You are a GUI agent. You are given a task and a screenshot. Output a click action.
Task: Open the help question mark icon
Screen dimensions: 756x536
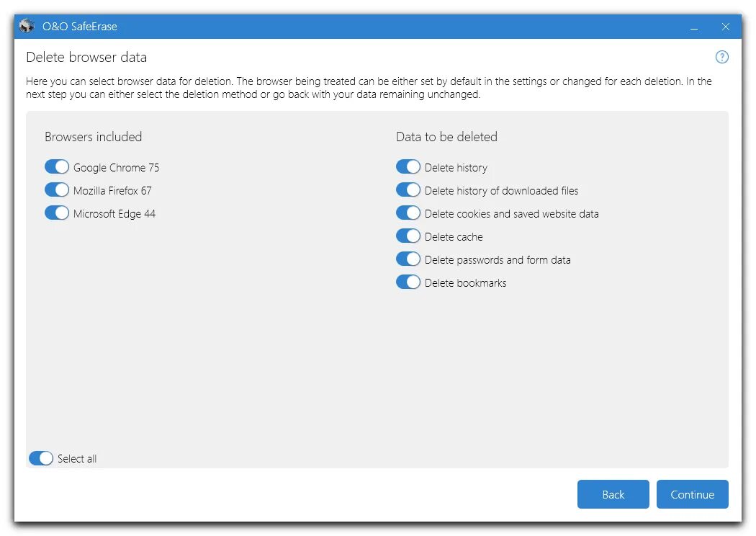(721, 58)
